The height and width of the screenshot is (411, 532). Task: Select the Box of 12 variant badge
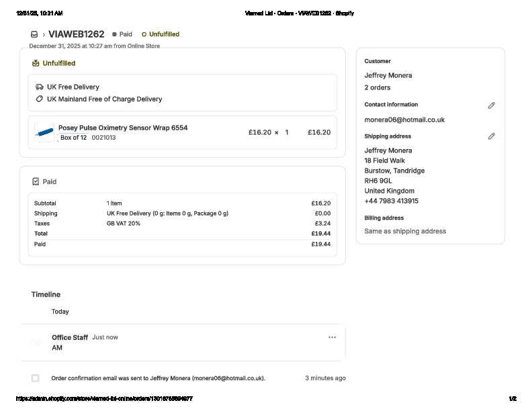pyautogui.click(x=73, y=138)
